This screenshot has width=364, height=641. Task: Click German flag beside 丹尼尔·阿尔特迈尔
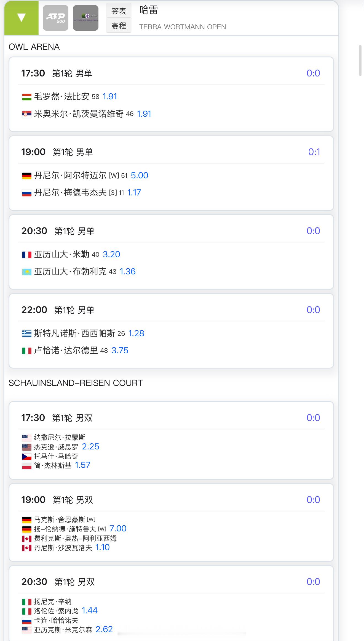pyautogui.click(x=27, y=176)
